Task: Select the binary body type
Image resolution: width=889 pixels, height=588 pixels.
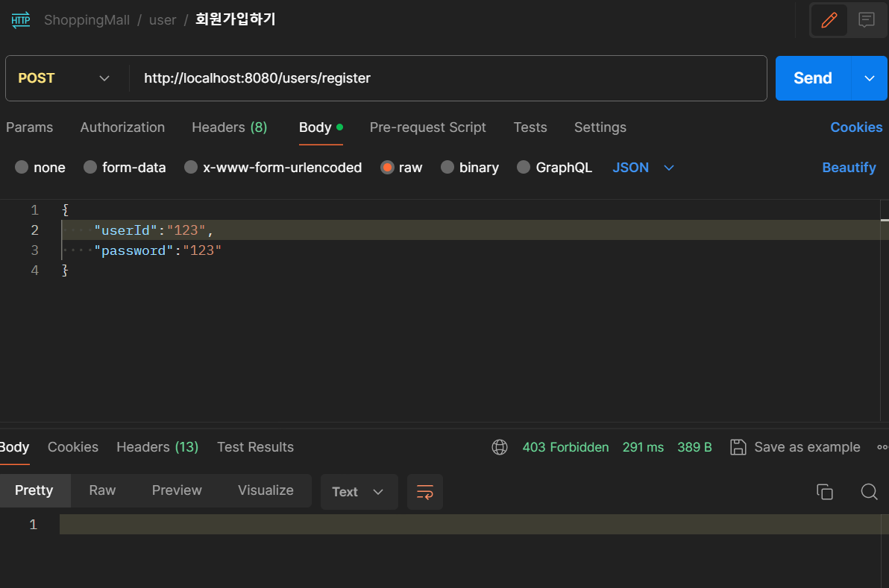Action: click(x=470, y=167)
